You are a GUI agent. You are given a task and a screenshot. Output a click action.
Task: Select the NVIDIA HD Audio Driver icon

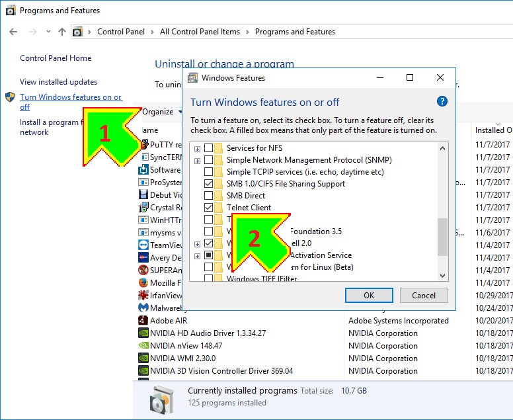point(143,333)
